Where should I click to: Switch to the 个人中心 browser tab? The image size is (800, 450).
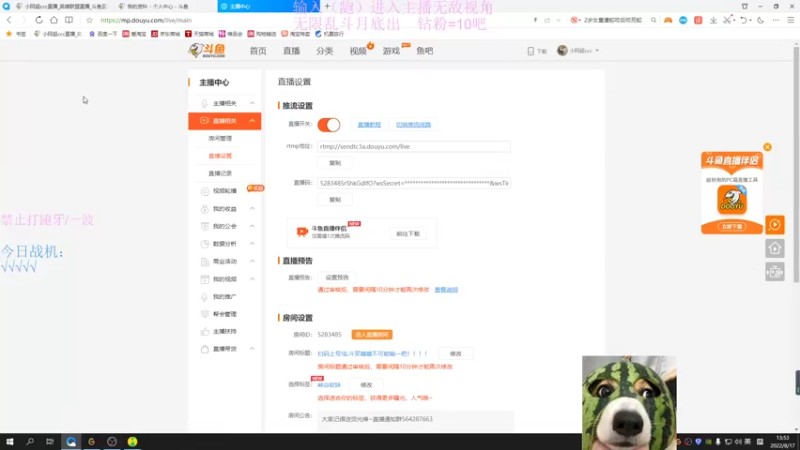pyautogui.click(x=156, y=6)
